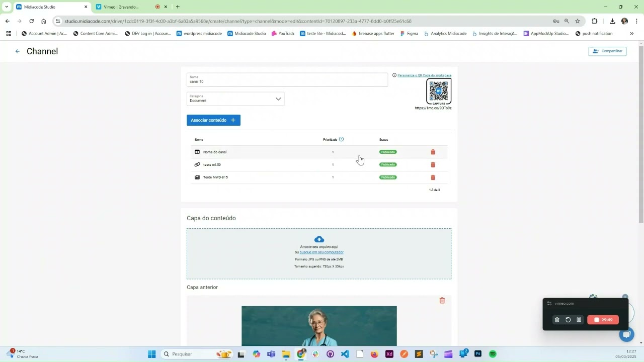The image size is (644, 362).
Task: Select the teste ml-59 content row
Action: click(319, 164)
